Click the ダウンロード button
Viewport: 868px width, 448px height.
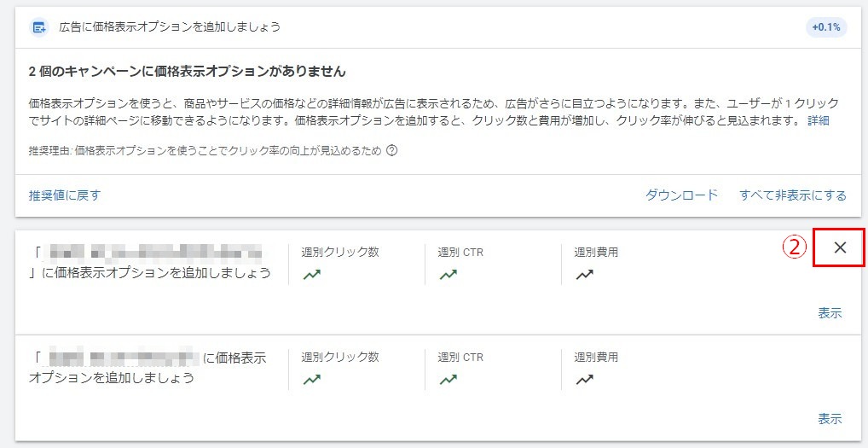point(681,195)
